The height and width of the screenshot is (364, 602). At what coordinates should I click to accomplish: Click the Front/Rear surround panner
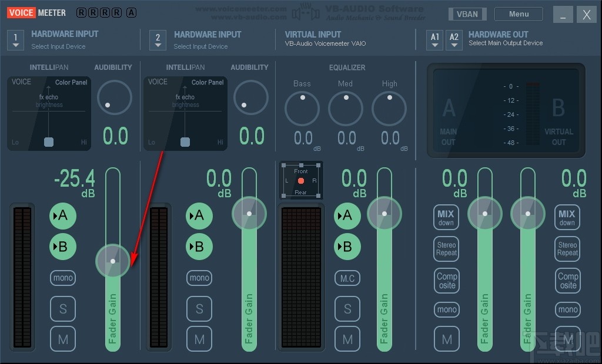pyautogui.click(x=300, y=180)
